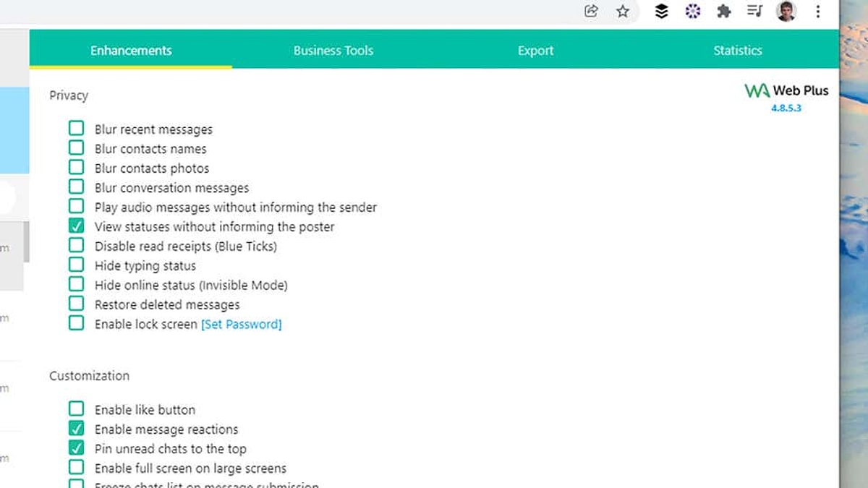Uncheck View statuses without informing the poster
Image resolution: width=868 pixels, height=488 pixels.
coord(76,226)
